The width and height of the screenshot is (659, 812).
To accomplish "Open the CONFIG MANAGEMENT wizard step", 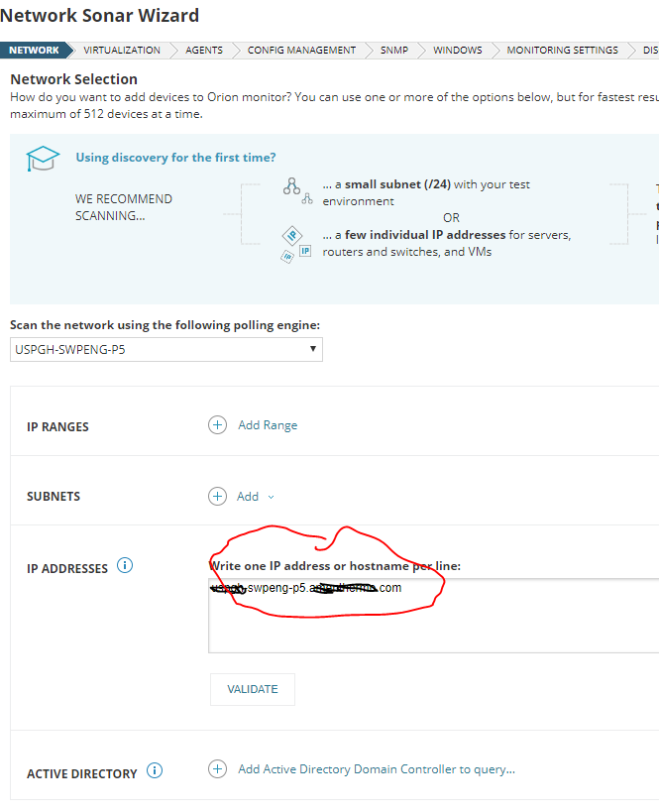I will 302,51.
